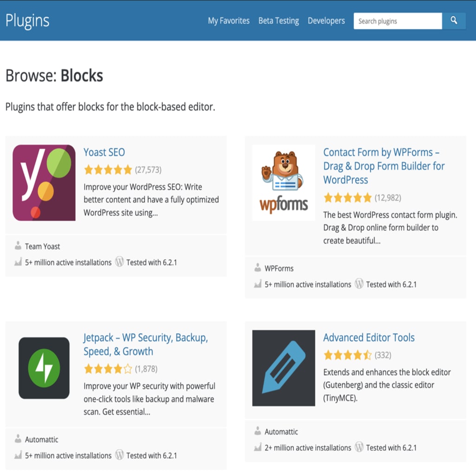Image resolution: width=476 pixels, height=476 pixels.
Task: Select the WPForms author name
Action: [x=279, y=268]
